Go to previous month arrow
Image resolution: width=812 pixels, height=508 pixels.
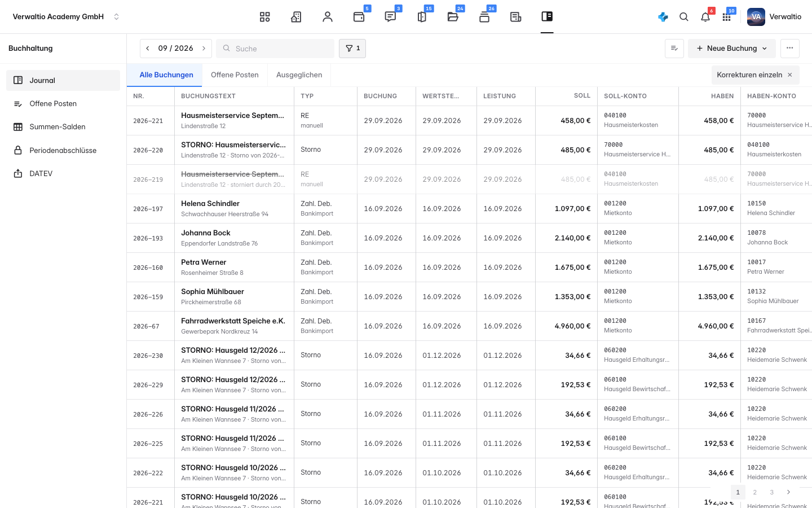pos(148,49)
